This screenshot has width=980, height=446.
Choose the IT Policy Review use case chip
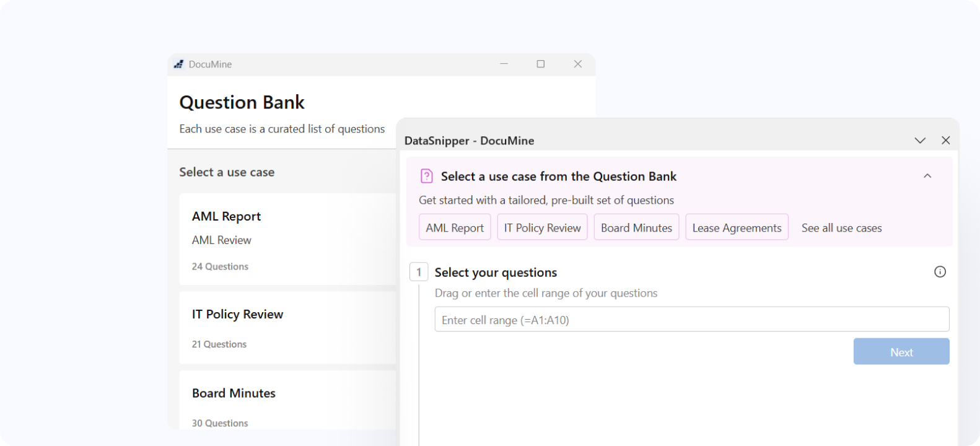542,227
